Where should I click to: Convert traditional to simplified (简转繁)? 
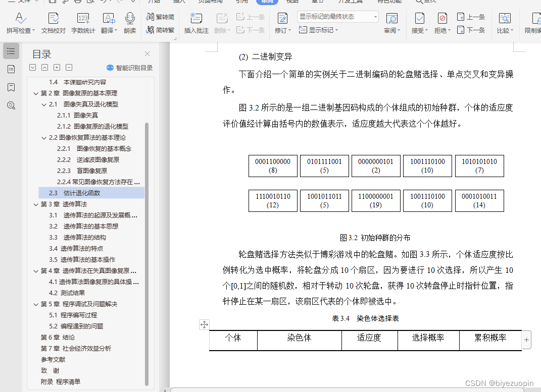[160, 30]
